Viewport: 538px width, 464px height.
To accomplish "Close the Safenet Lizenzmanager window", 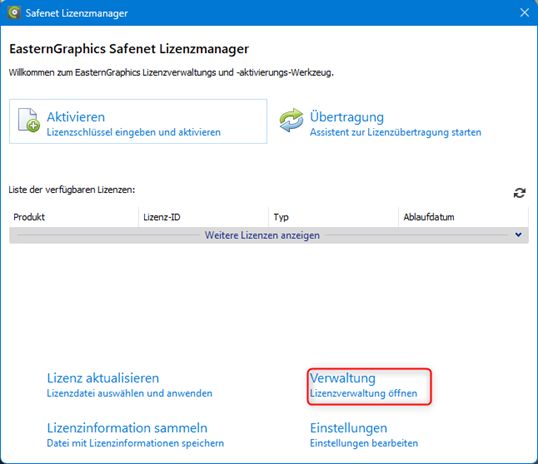I will point(524,13).
